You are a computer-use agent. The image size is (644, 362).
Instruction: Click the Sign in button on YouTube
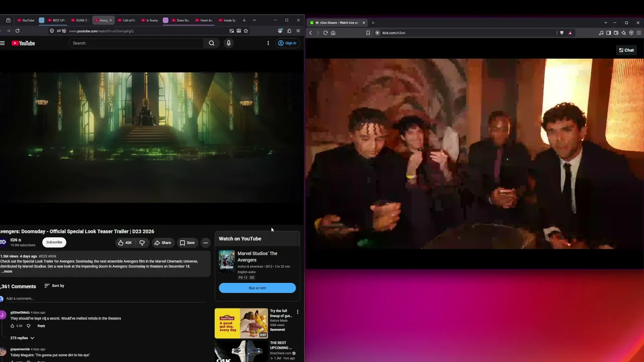point(287,43)
